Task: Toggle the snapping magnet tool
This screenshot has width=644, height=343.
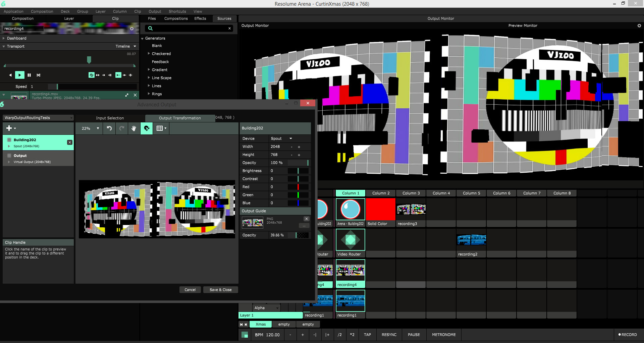Action: [147, 128]
